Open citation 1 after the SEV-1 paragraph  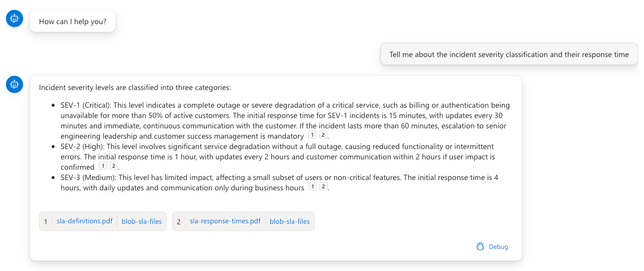point(312,135)
